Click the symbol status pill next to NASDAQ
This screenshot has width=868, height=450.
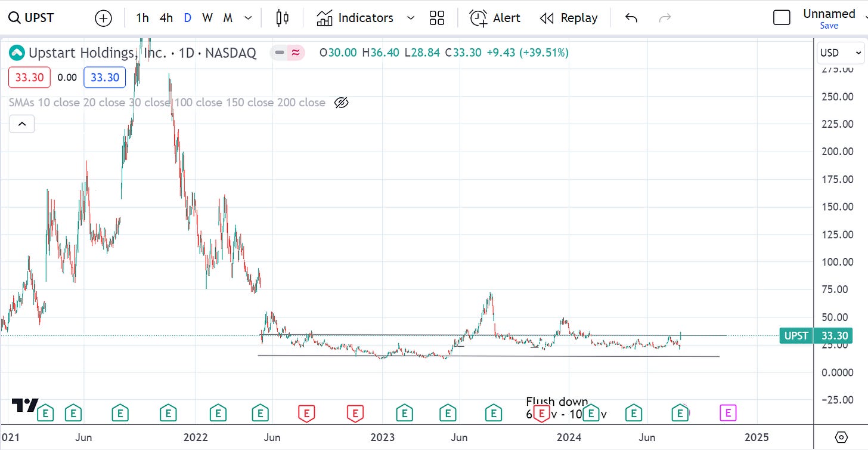(287, 53)
